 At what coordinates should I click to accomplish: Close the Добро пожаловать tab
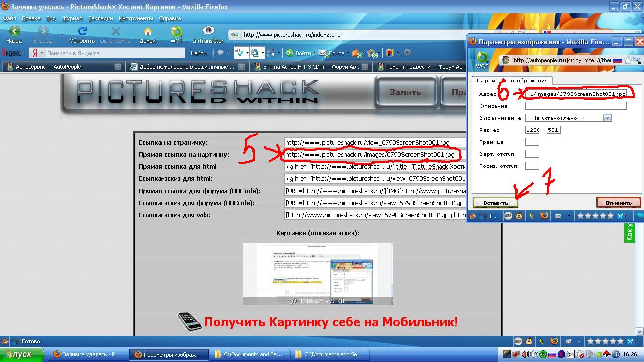pos(242,66)
